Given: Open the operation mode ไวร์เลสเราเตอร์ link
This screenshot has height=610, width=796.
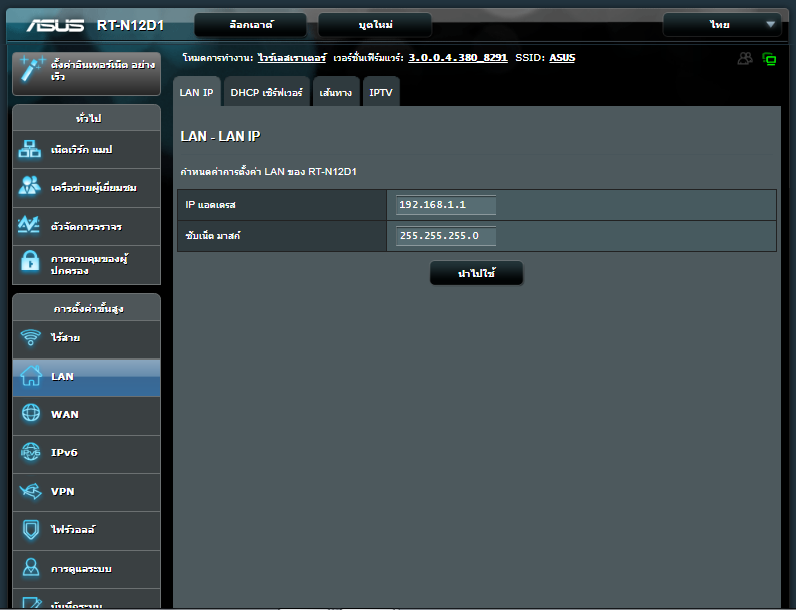Looking at the screenshot, I should pos(292,58).
